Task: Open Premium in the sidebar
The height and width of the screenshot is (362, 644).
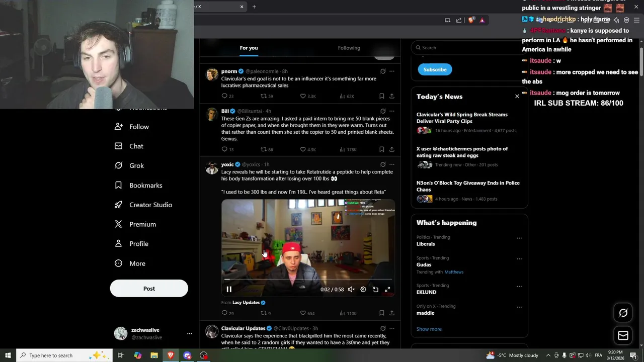Action: pos(135,224)
